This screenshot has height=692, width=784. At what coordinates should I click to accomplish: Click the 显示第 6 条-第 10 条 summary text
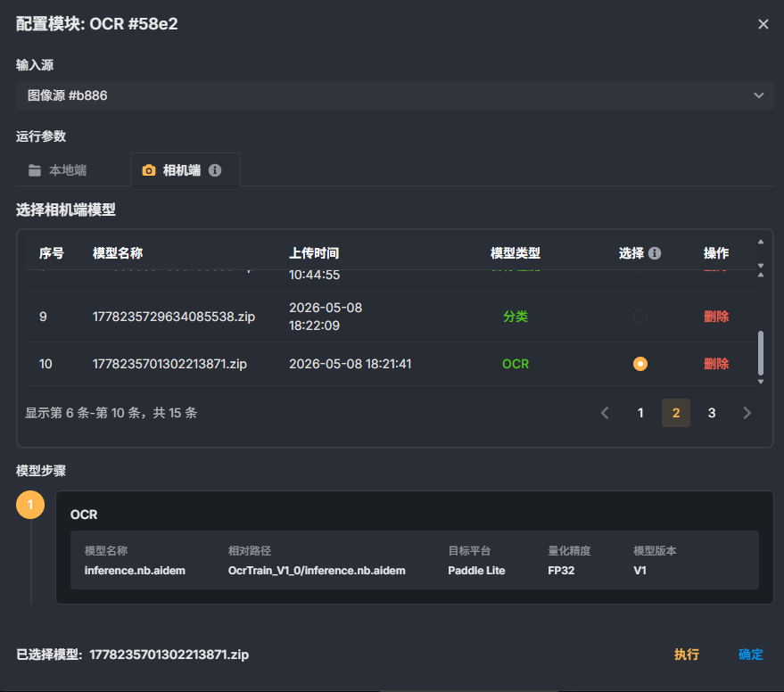[x=111, y=413]
